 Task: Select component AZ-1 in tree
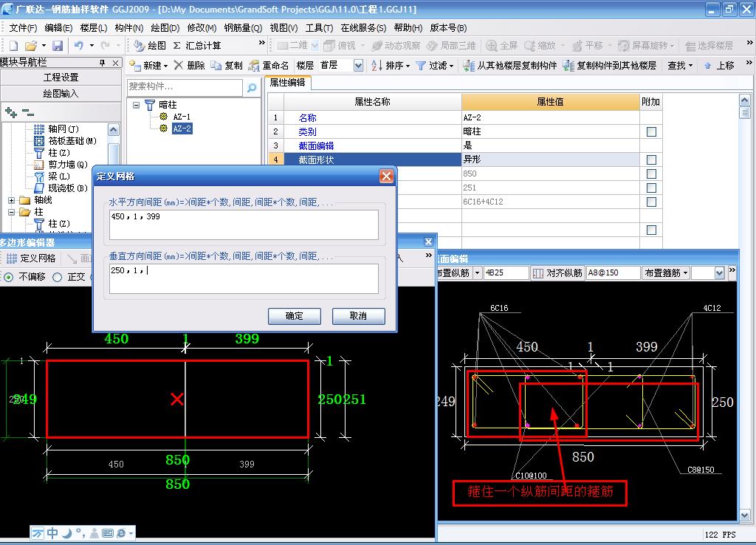182,117
